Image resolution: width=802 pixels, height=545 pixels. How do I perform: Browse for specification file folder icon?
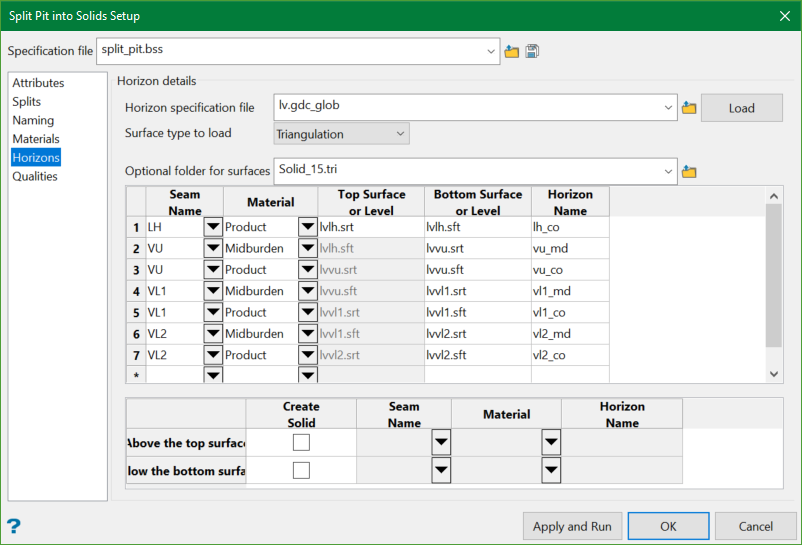tap(512, 51)
